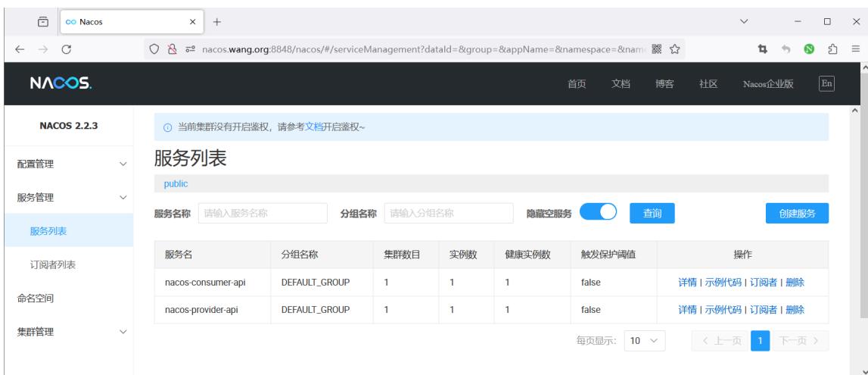This screenshot has height=375, width=868.
Task: Click the browser address bar URL
Action: 424,49
